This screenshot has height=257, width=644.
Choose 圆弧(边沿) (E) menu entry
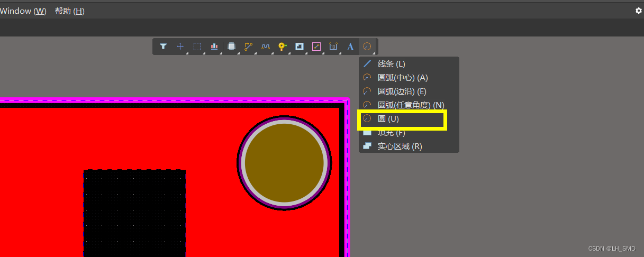tap(409, 91)
